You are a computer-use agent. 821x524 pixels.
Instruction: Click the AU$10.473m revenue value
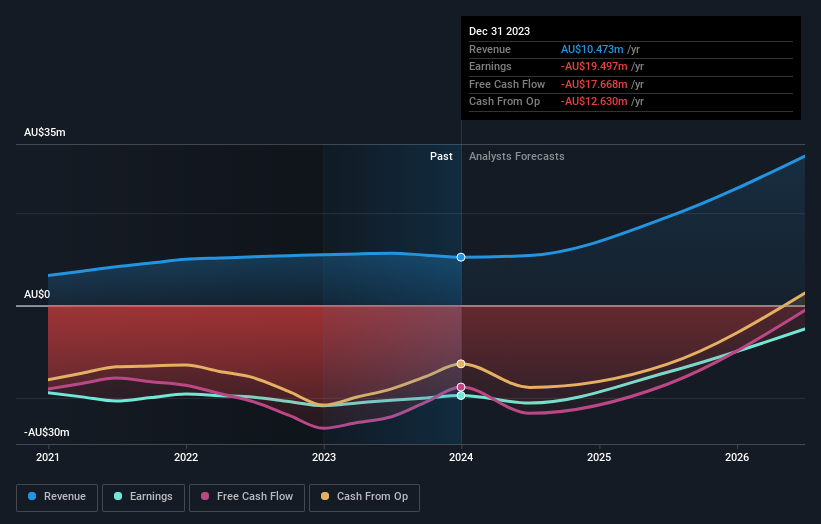(x=592, y=49)
